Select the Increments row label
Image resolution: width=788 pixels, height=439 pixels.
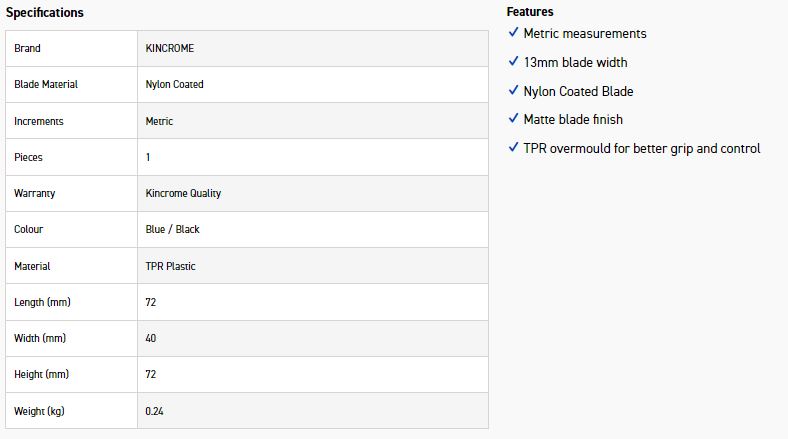pos(39,121)
